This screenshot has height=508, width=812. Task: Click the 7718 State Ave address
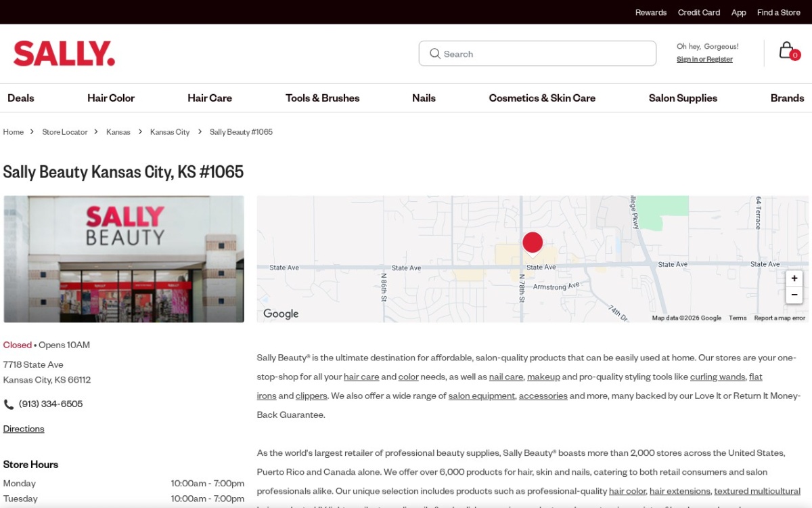tap(33, 364)
